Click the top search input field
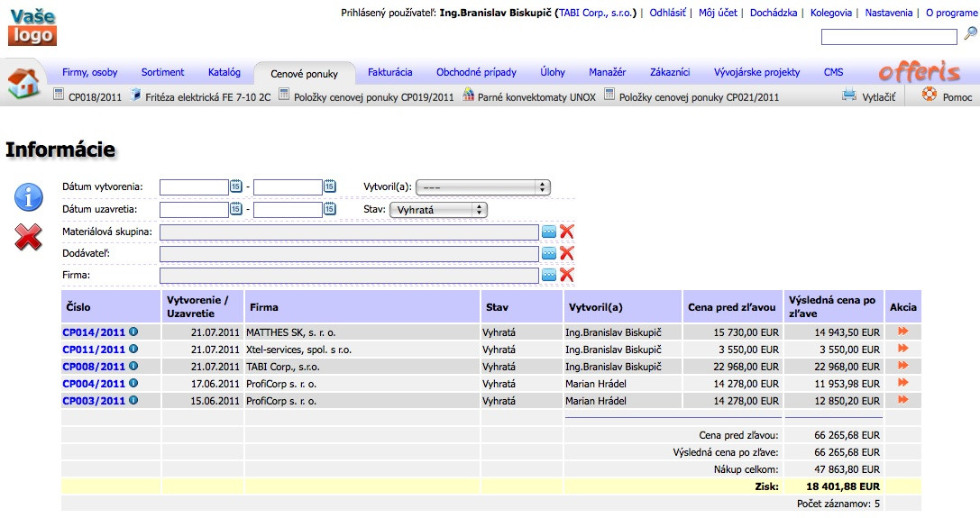980x518 pixels. tap(889, 37)
